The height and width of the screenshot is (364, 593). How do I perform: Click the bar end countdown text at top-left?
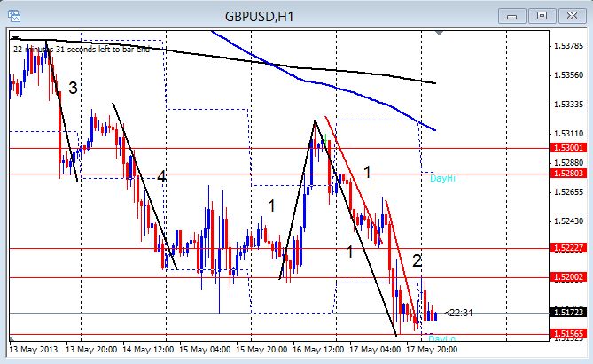click(82, 50)
